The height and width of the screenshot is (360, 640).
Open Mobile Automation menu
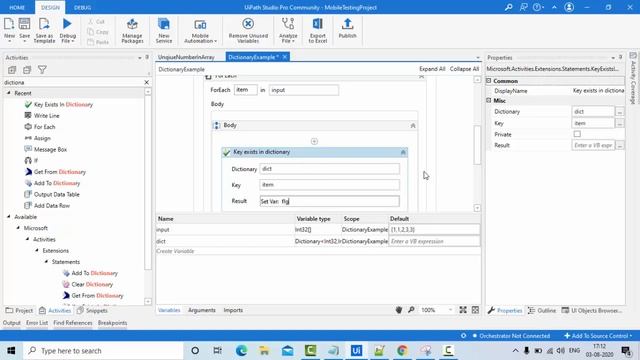[x=200, y=31]
